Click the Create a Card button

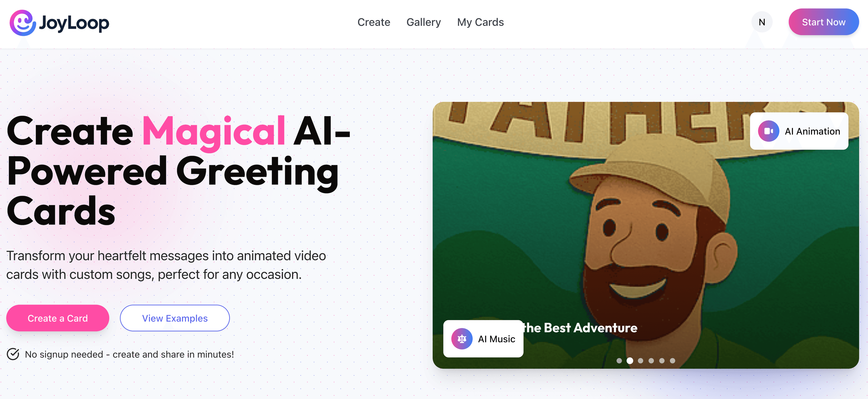click(58, 318)
